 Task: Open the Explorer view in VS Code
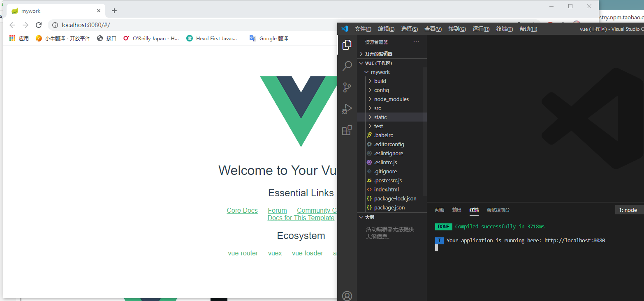tap(347, 45)
